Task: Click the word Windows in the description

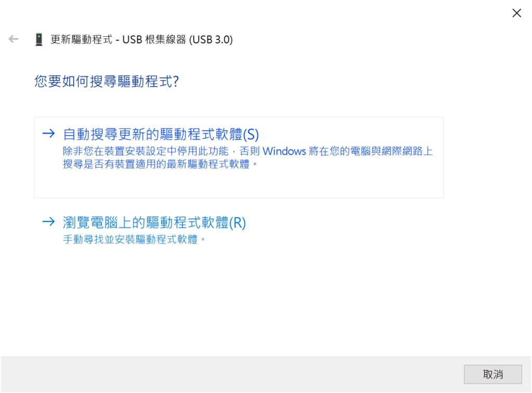Action: [284, 151]
